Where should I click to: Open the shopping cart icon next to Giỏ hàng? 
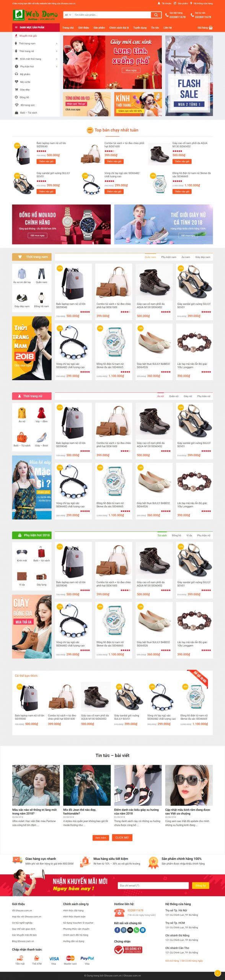coord(211,28)
